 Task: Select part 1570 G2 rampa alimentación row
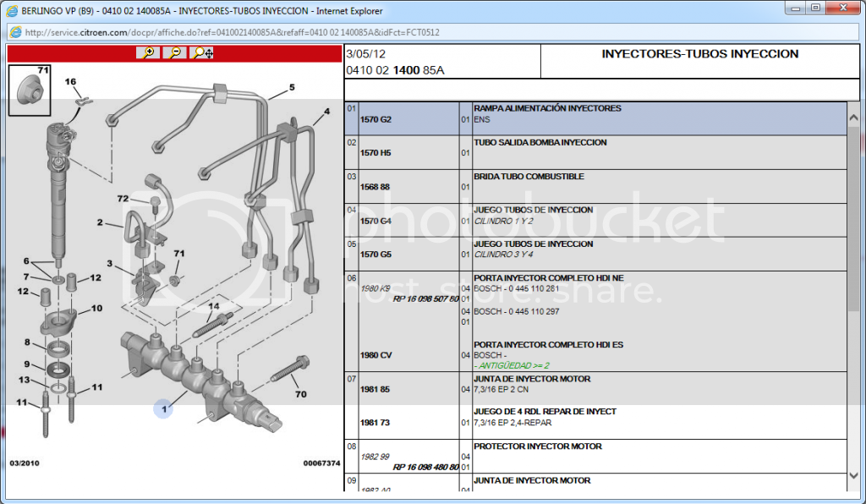click(375, 119)
